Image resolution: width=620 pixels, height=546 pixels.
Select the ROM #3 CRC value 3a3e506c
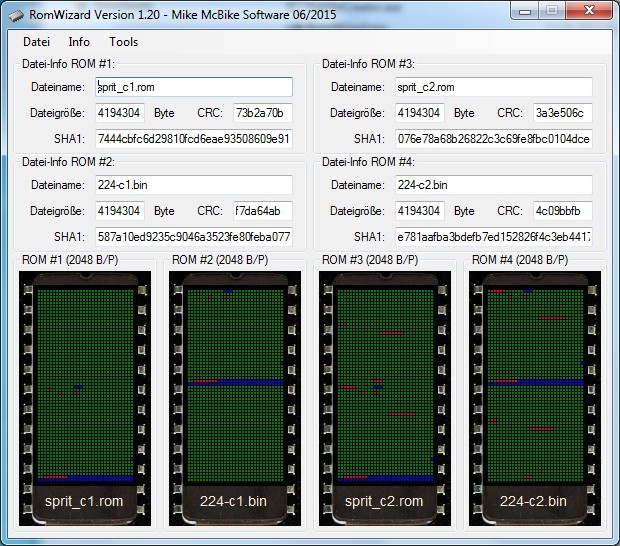coord(562,113)
